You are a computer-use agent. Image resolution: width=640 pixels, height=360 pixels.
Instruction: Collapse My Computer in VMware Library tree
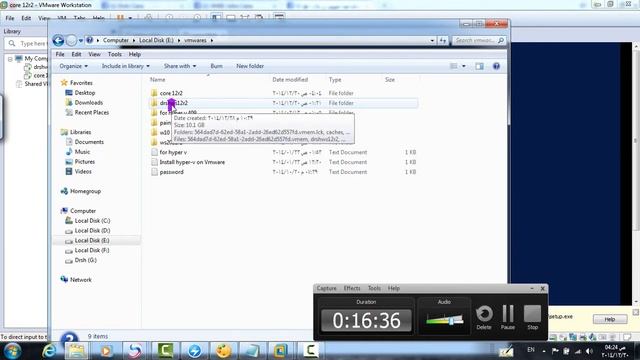10,59
